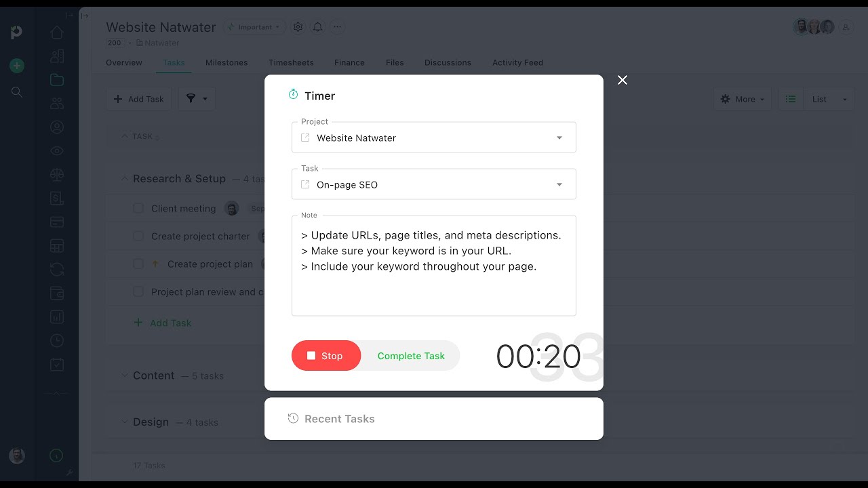
Task: Click the TASK column header
Action: coord(142,136)
